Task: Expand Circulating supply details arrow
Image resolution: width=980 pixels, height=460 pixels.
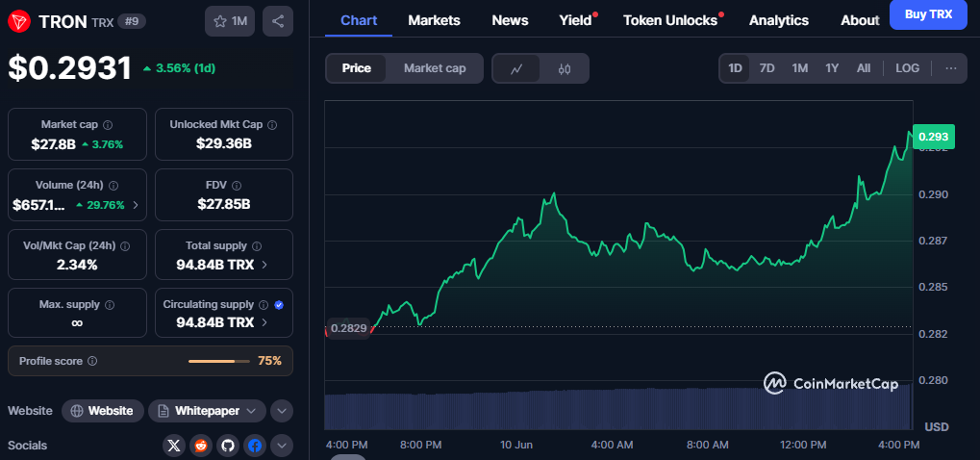Action: tap(264, 322)
